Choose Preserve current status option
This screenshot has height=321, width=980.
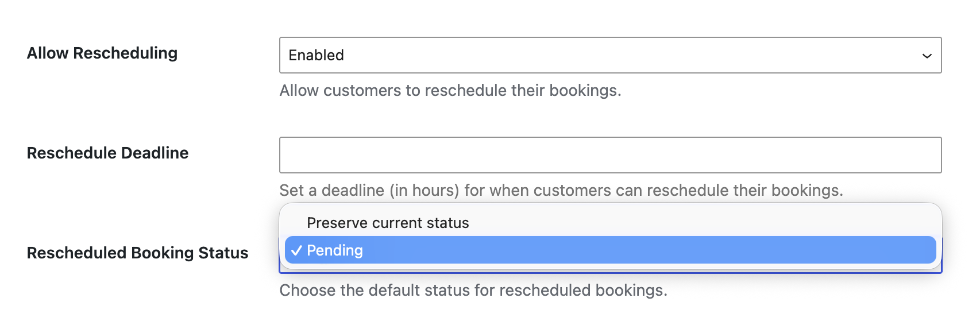pyautogui.click(x=388, y=223)
